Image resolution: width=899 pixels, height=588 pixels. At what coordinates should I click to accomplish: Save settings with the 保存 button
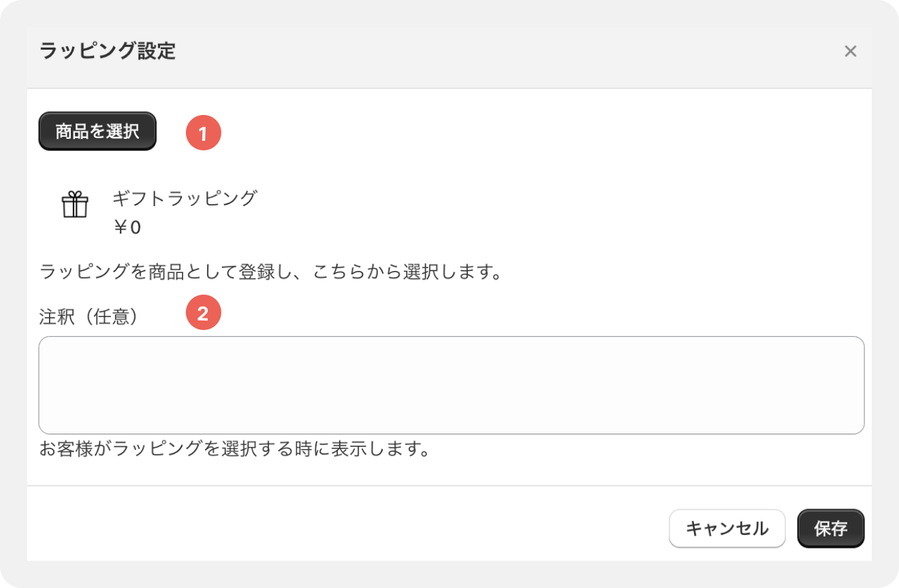tap(830, 529)
